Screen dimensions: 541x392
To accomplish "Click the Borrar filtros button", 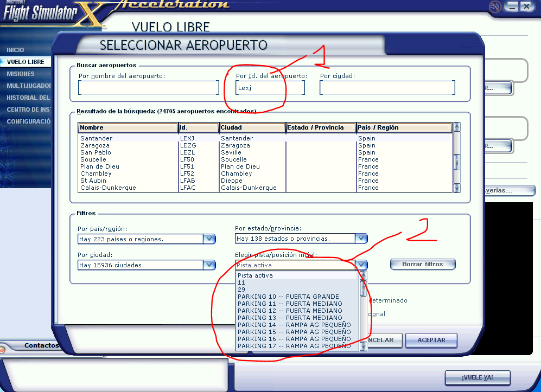I will pyautogui.click(x=422, y=265).
